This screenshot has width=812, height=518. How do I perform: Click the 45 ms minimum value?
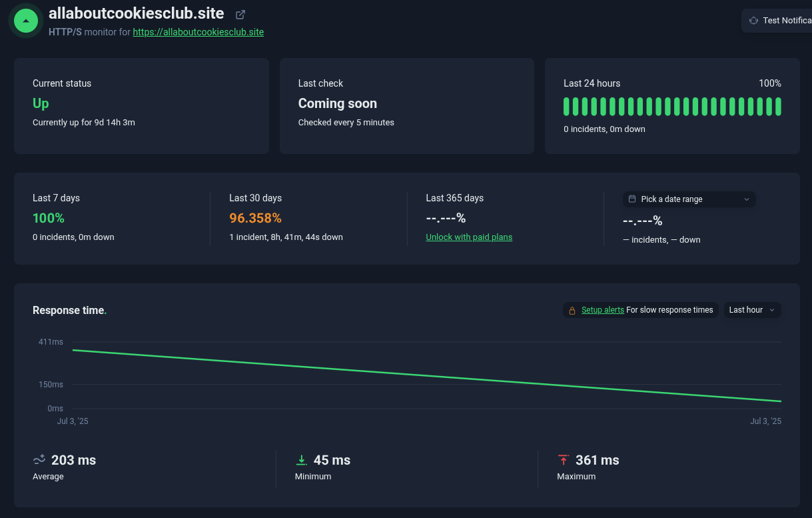pyautogui.click(x=332, y=460)
